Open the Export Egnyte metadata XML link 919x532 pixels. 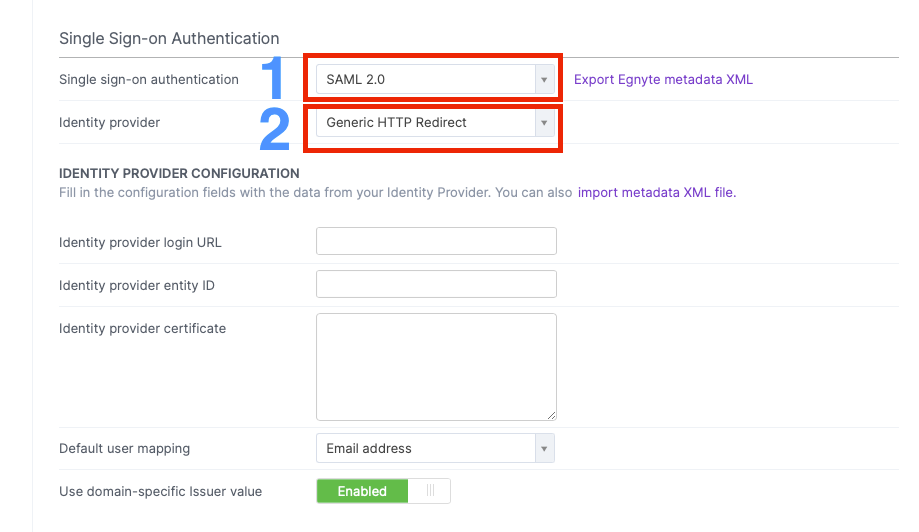[663, 79]
